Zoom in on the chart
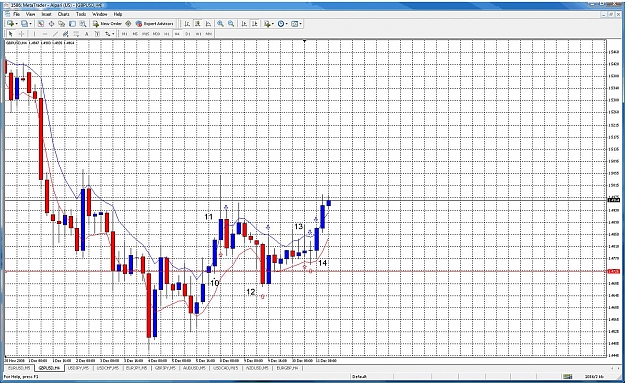The width and height of the screenshot is (625, 383). click(x=220, y=24)
